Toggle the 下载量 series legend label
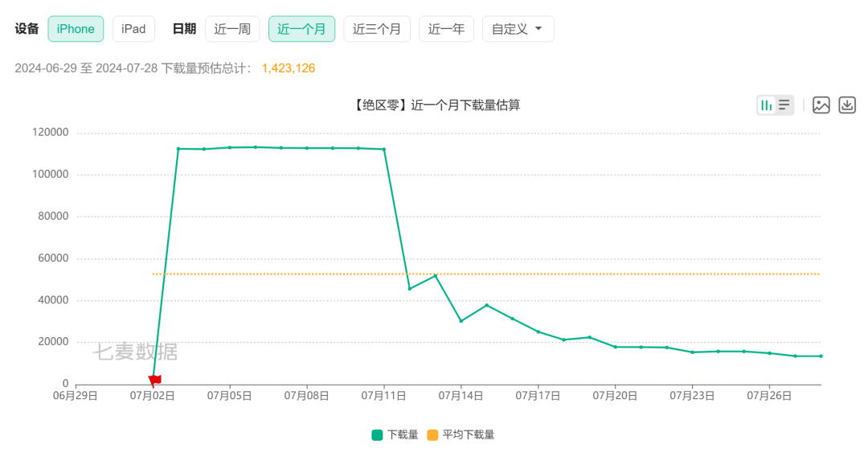Screen dimensions: 868x457 403,435
